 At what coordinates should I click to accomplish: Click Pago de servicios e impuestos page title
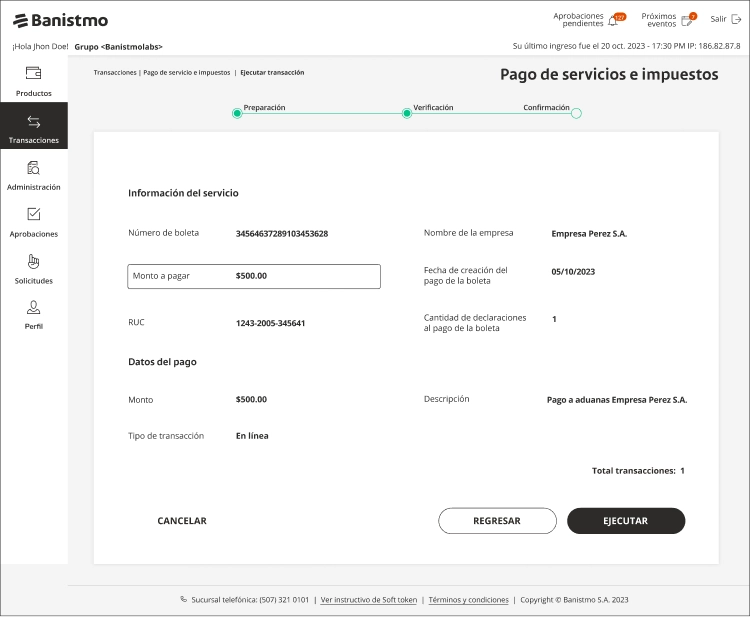pos(609,75)
